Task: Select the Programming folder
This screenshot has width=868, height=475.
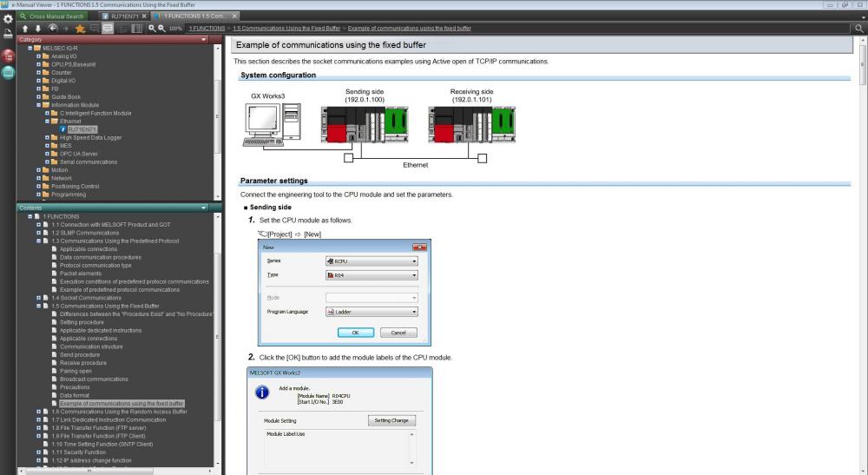Action: pos(69,195)
